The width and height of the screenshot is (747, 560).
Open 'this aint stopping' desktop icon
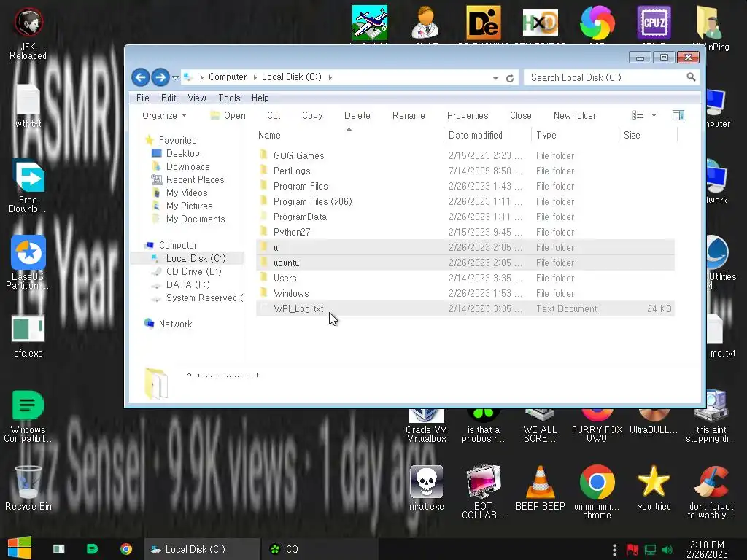tap(711, 416)
